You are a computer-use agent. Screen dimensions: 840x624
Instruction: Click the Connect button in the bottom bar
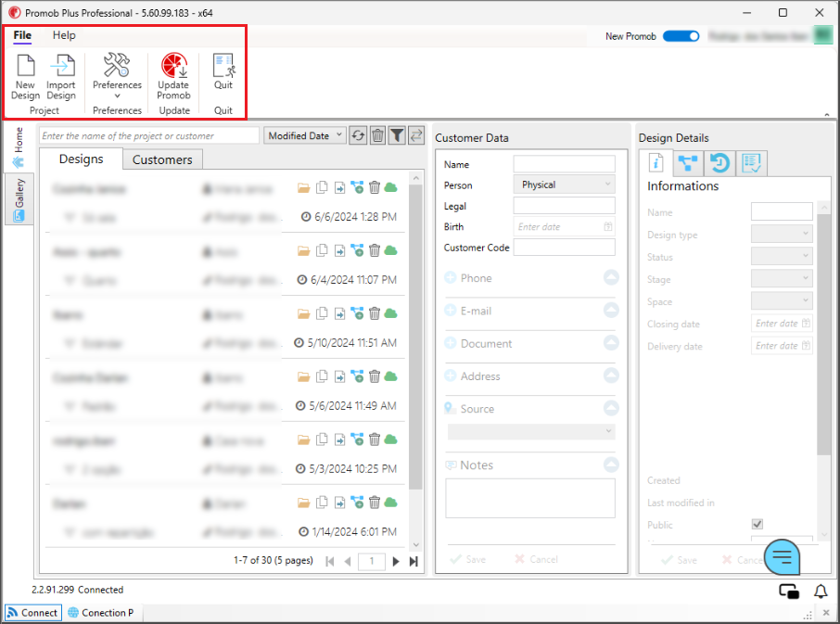tap(33, 613)
